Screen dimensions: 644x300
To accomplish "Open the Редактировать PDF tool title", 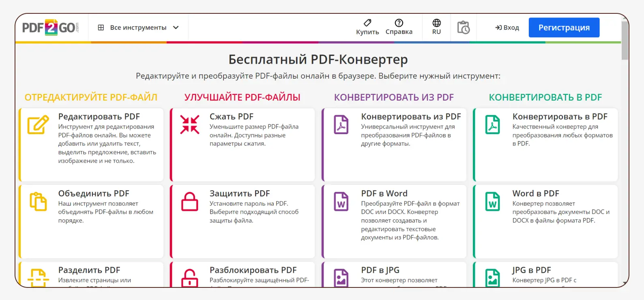I will coord(99,117).
